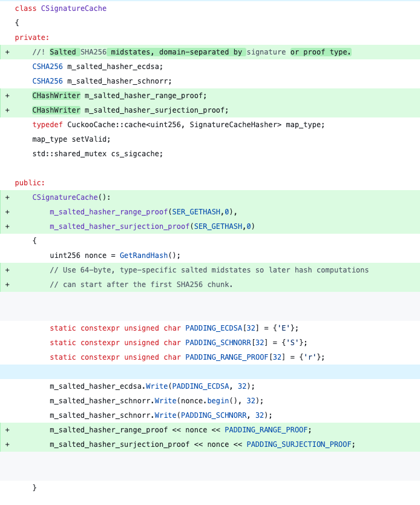Screen dimensions: 420x505
Task: Click the plus marker beside 'can start after the first' comment
Action: (x=7, y=285)
